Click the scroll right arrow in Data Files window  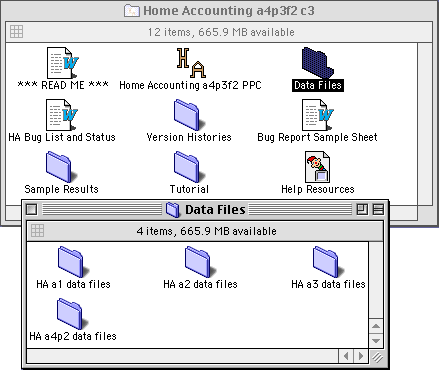[x=361, y=356]
